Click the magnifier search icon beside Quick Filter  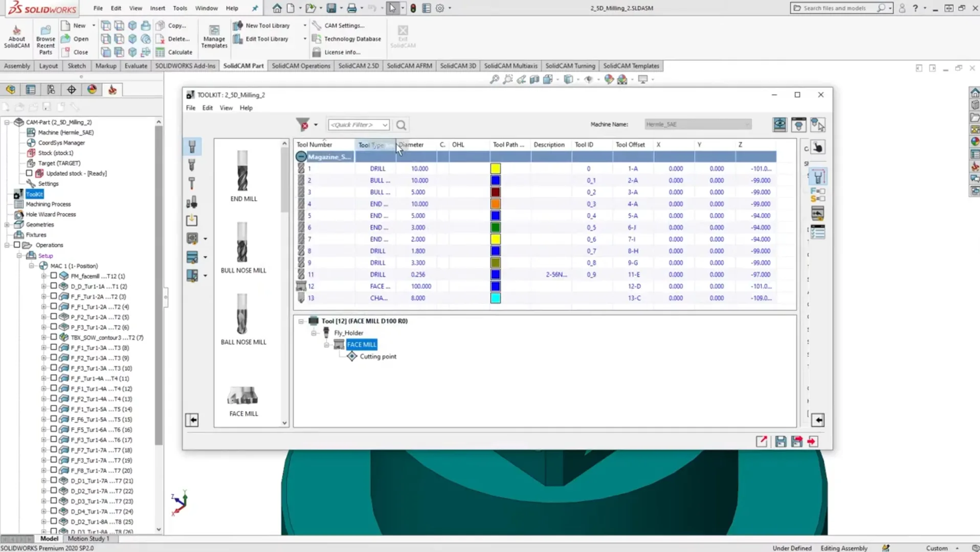coord(401,125)
